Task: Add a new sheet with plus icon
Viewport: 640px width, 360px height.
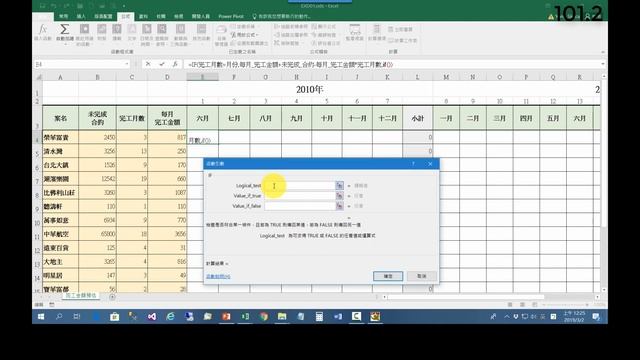Action: click(x=112, y=297)
